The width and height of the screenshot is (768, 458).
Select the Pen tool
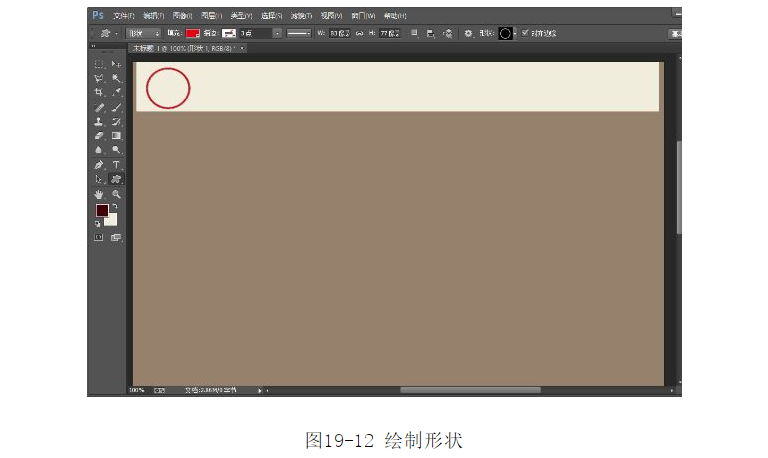pos(99,164)
